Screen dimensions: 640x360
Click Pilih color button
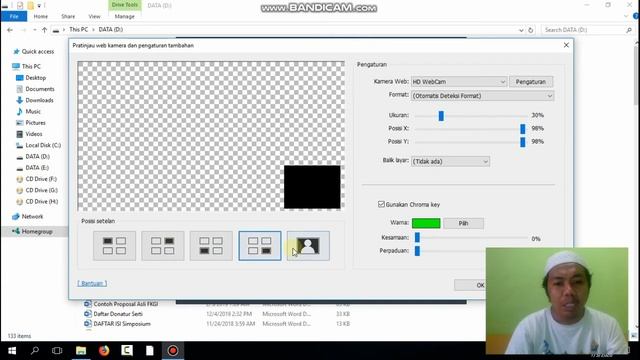click(x=463, y=223)
